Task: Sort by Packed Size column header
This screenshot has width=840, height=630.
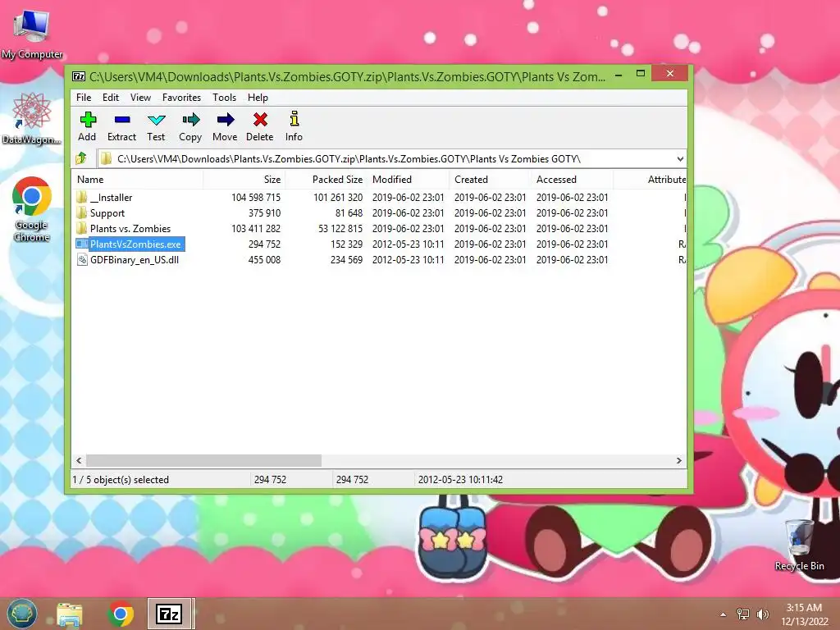Action: (x=326, y=180)
